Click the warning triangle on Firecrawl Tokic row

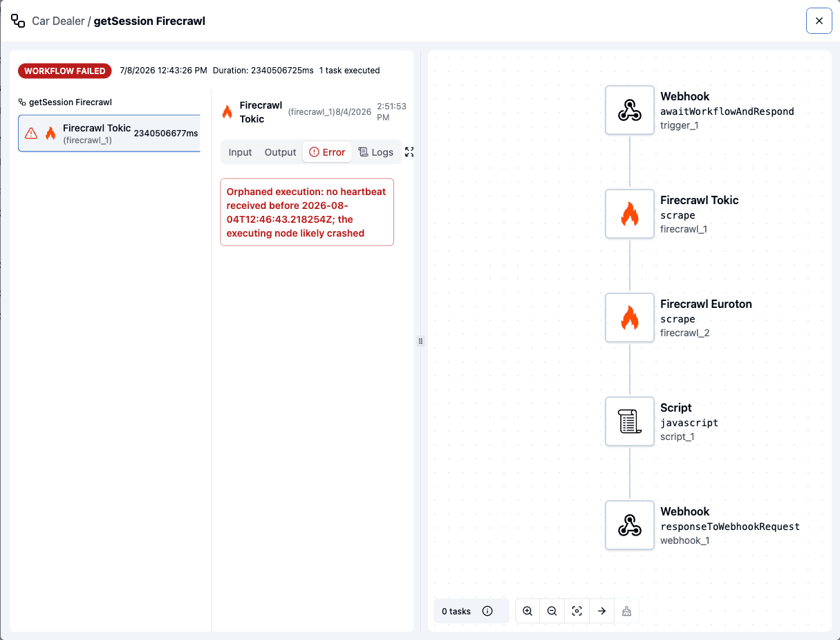[x=31, y=133]
